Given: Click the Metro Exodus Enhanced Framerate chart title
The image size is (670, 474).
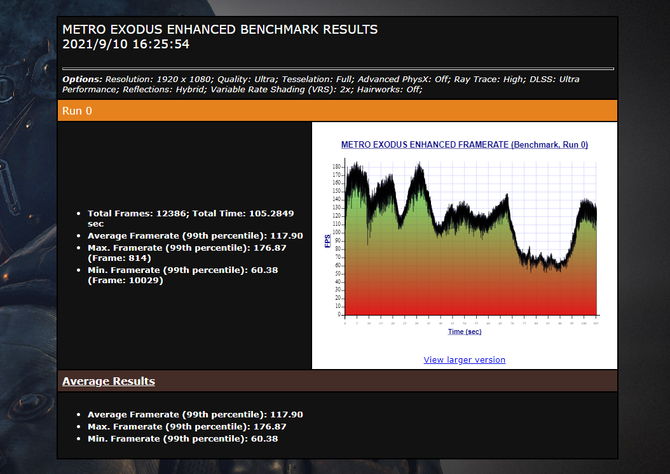Looking at the screenshot, I should coord(464,145).
